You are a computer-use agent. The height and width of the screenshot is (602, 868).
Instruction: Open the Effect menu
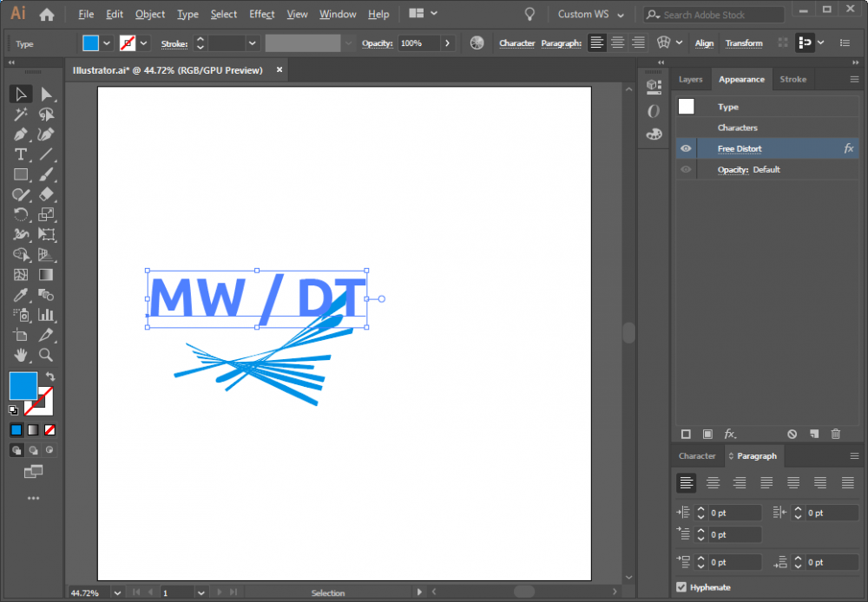(261, 15)
